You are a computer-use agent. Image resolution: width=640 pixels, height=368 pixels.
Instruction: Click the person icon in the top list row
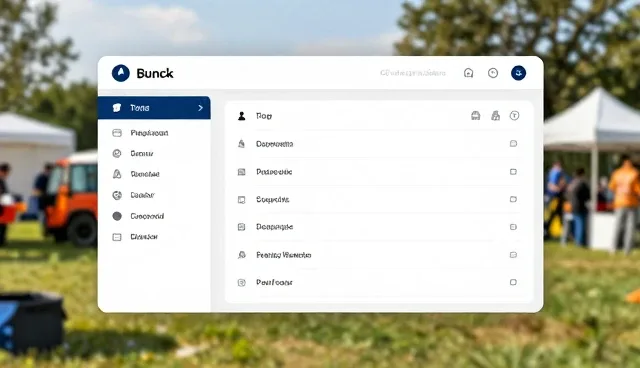coord(242,116)
